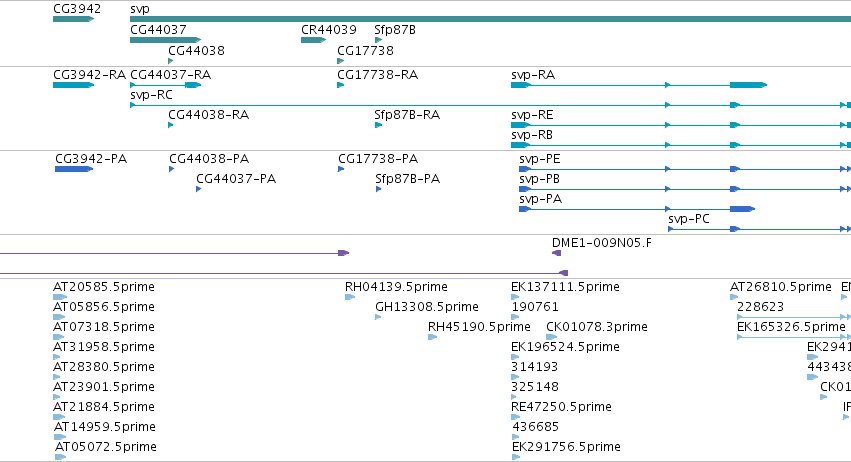Select protein CG44037-PA

[236, 179]
